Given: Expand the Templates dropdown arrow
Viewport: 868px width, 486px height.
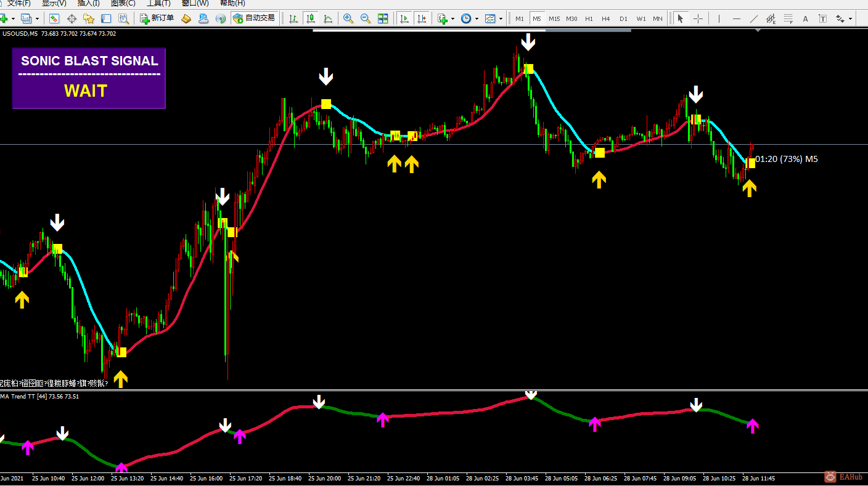Looking at the screenshot, I should tap(501, 18).
